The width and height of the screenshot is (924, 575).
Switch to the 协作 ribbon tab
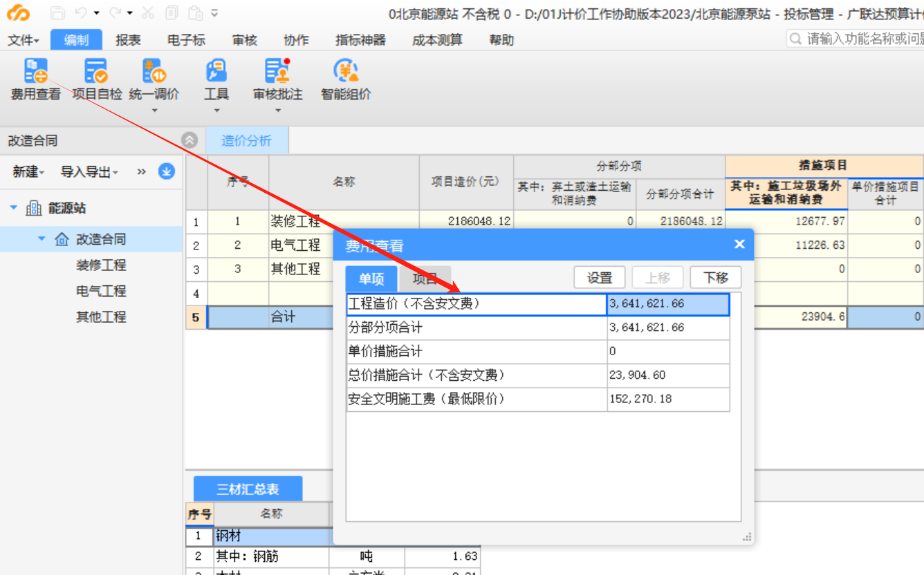(x=296, y=40)
